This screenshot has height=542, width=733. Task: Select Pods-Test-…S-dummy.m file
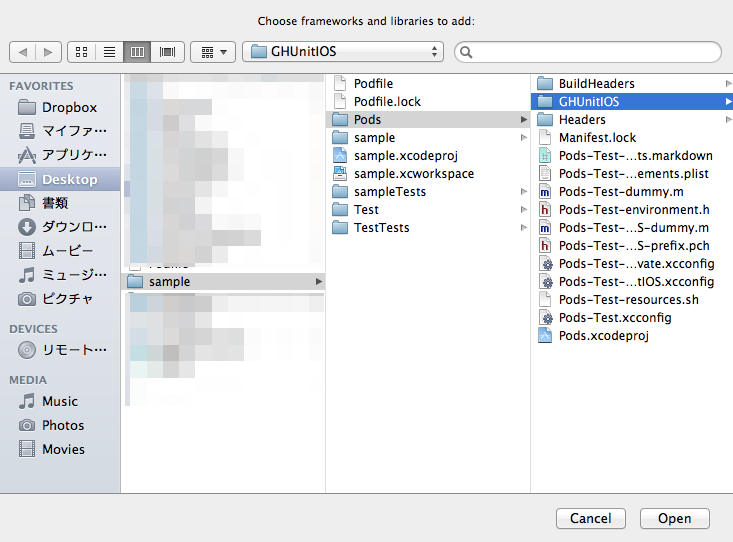point(632,228)
